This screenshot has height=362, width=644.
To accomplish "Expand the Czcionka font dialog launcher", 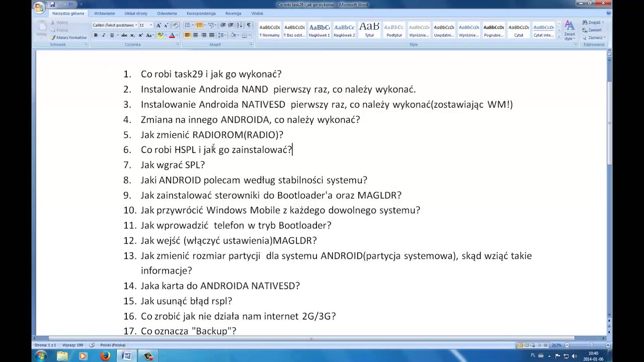I will (x=178, y=45).
